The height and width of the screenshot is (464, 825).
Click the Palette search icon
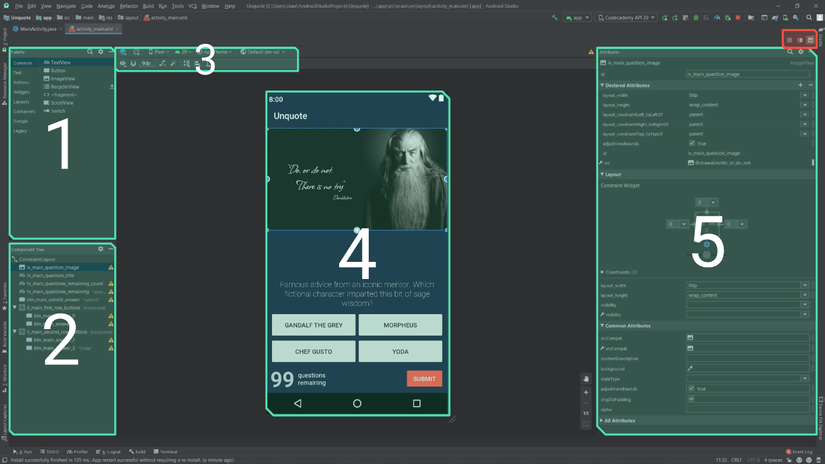click(x=90, y=52)
